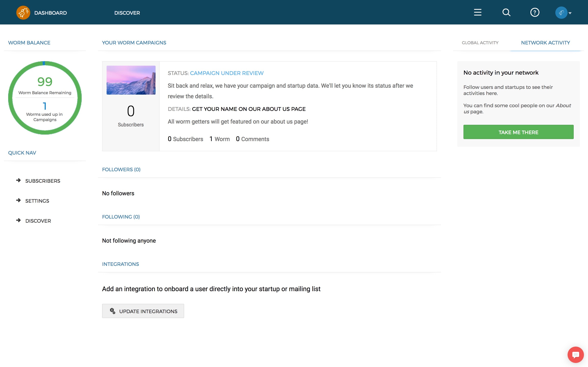Open the help question mark icon

pyautogui.click(x=535, y=12)
